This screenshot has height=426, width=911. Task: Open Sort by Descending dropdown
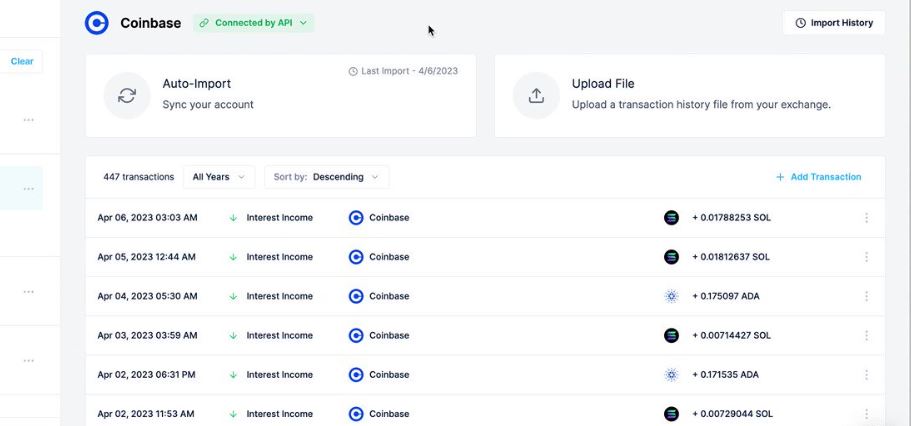pyautogui.click(x=327, y=177)
